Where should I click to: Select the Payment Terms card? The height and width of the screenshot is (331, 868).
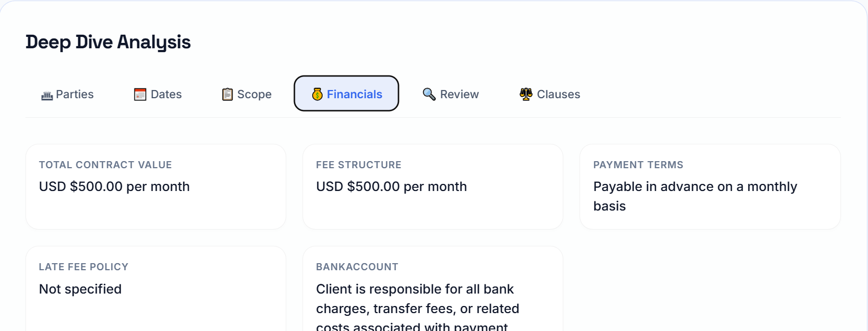(710, 186)
